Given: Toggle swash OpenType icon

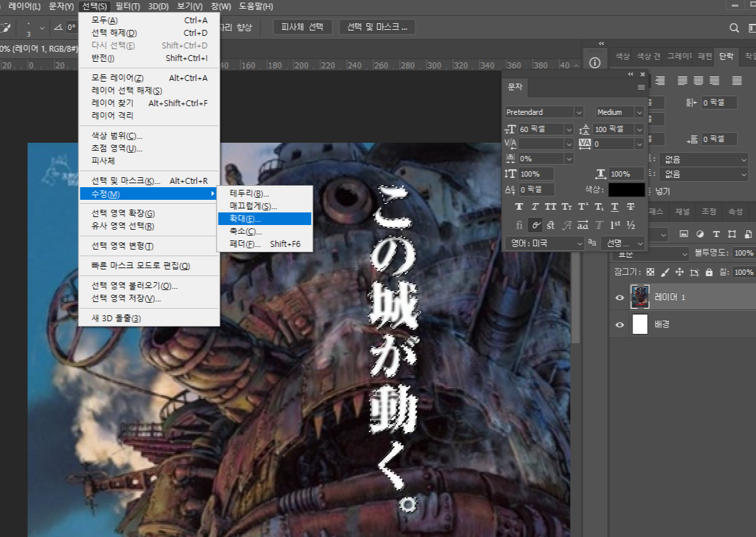Looking at the screenshot, I should (567, 225).
